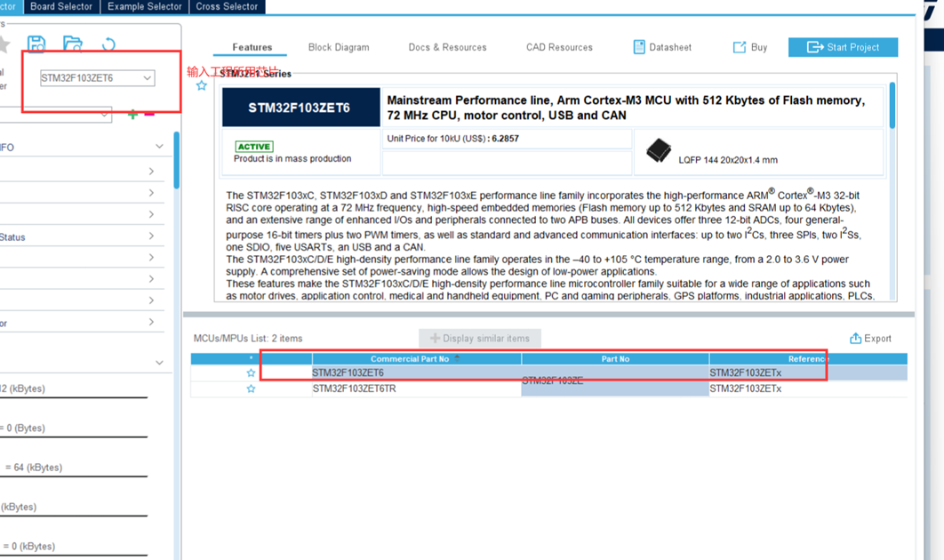Open the STM32F103ZET6 part number combo box

pos(98,77)
